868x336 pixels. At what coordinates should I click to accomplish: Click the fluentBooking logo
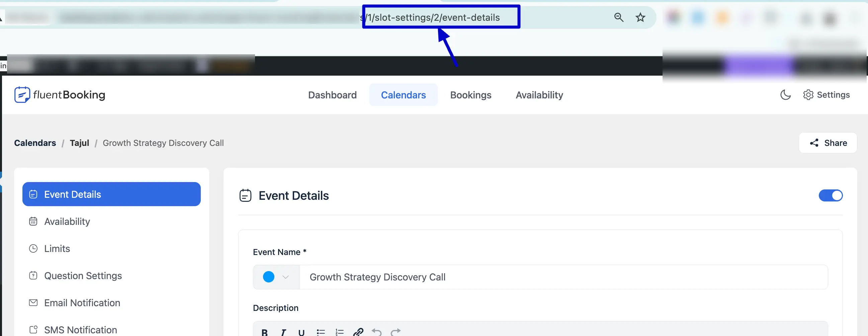(60, 95)
